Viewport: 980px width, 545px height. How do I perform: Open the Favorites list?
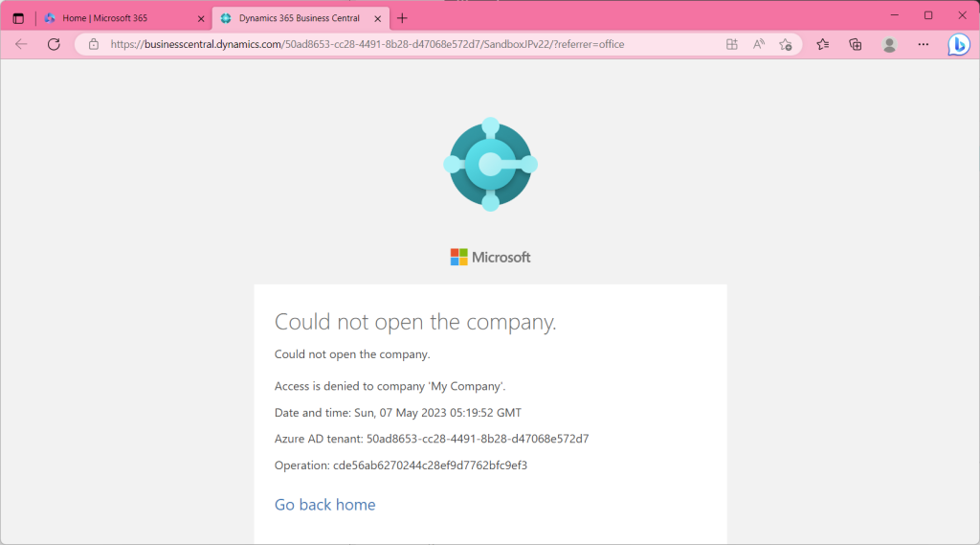822,44
